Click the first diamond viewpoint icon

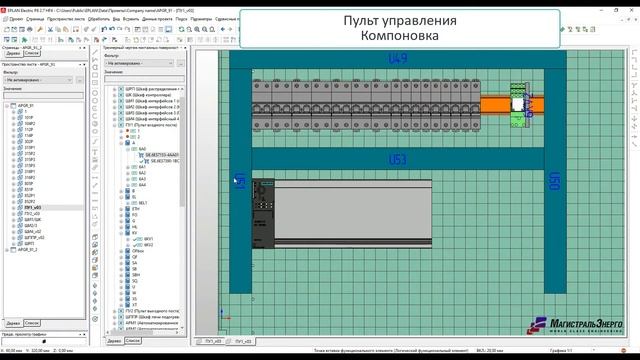[x=95, y=286]
